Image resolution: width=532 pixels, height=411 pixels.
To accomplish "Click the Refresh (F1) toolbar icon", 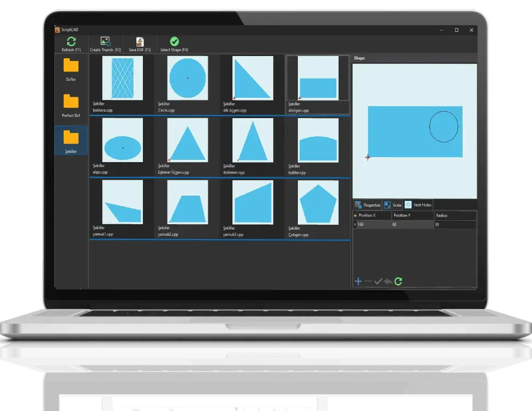I will (x=71, y=42).
